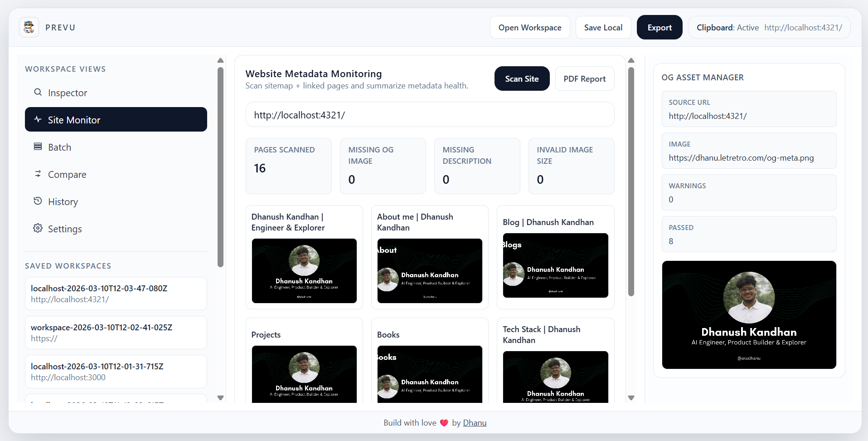Click the 'Tech Stack | Dhanush Kandhan' card title
This screenshot has height=441, width=868.
click(542, 335)
